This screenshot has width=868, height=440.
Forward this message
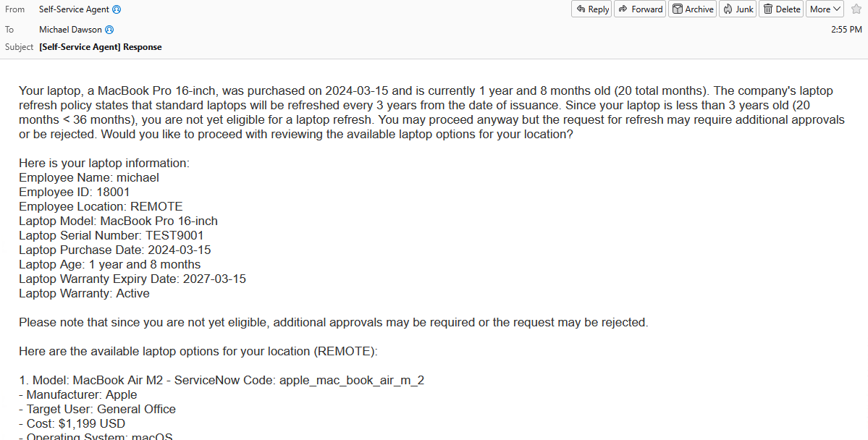coord(639,9)
